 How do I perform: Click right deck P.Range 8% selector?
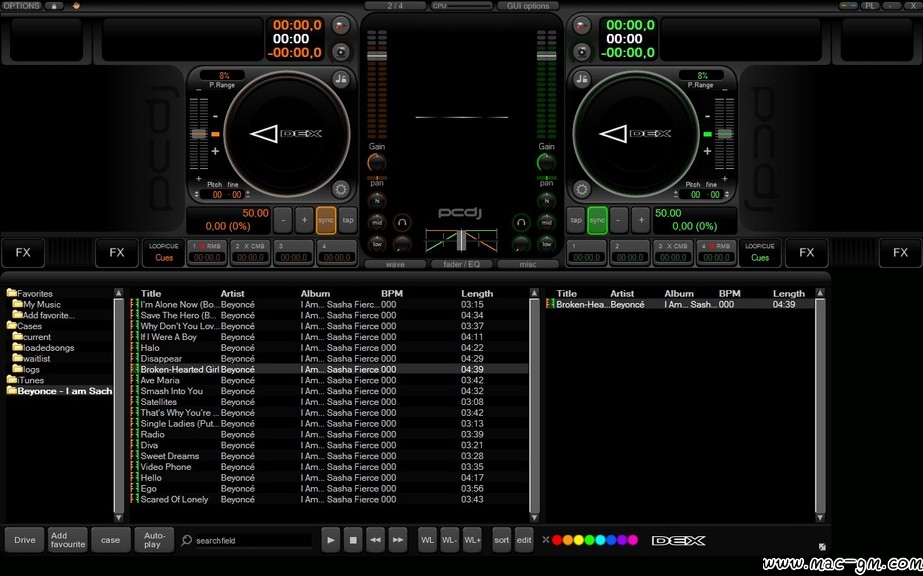(701, 76)
